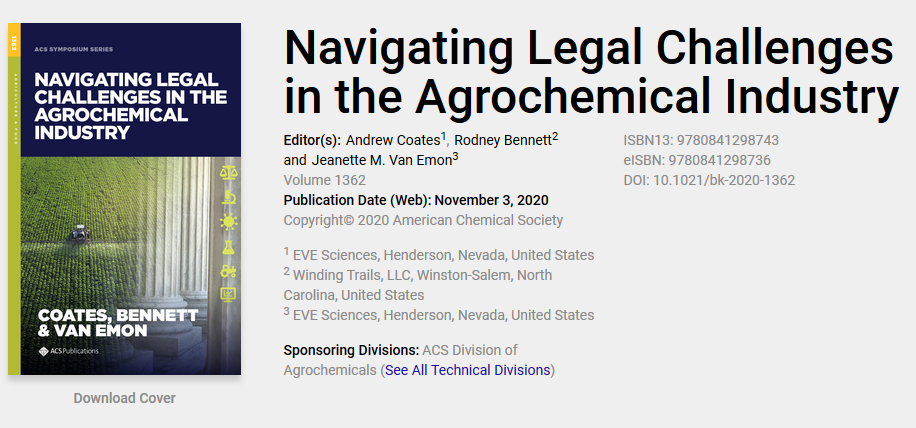The image size is (916, 428).
Task: Click the yellow 1362 tag on cover spine
Action: point(14,40)
